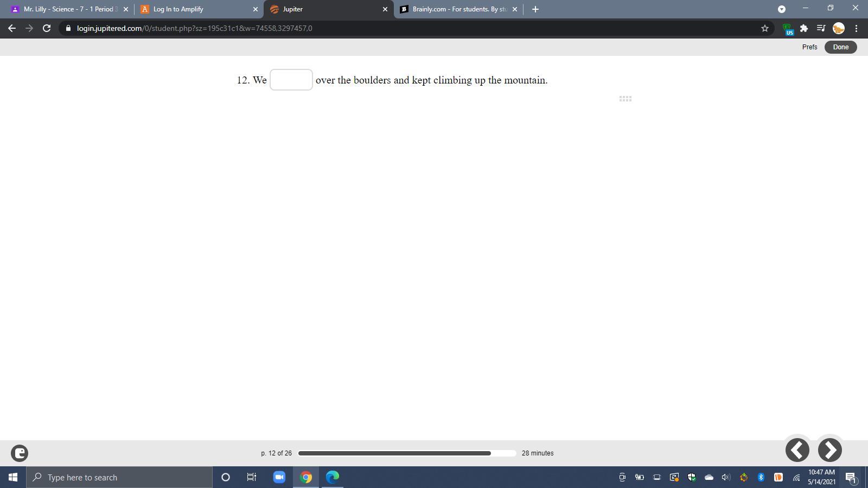Go to the previous question arrow
Viewport: 868px width, 488px height.
tap(797, 450)
